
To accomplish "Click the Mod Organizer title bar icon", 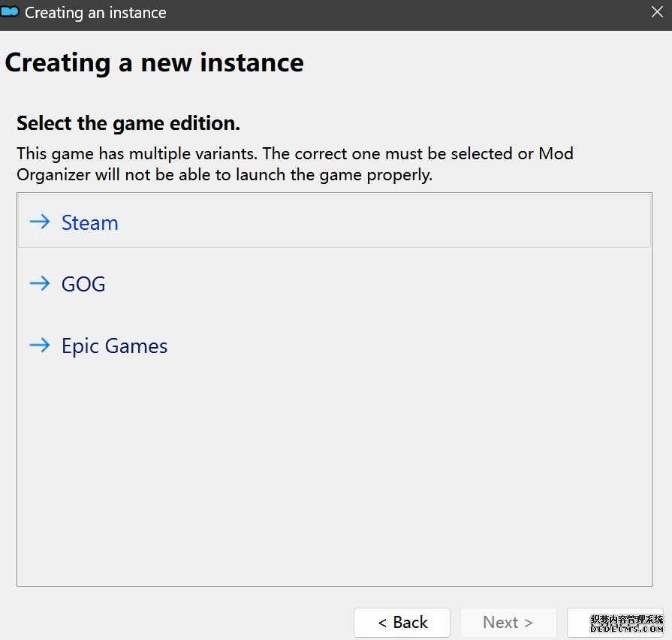I will pyautogui.click(x=10, y=13).
